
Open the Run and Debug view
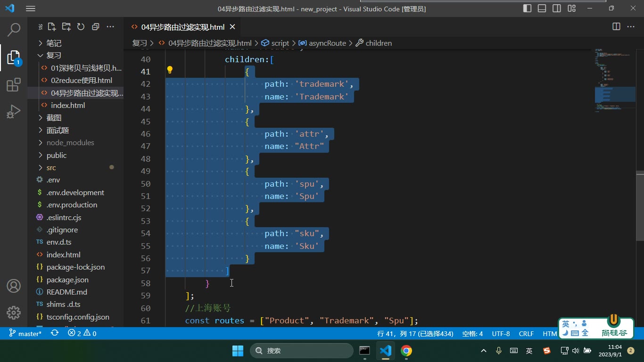14,112
